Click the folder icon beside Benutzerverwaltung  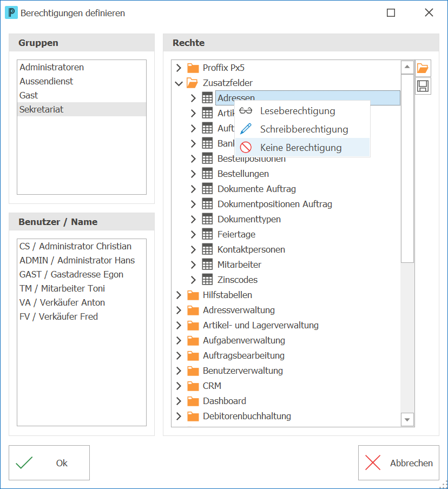193,371
